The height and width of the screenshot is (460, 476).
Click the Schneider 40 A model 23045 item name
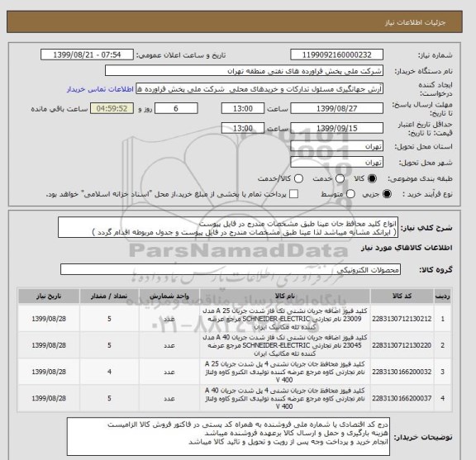(285, 345)
